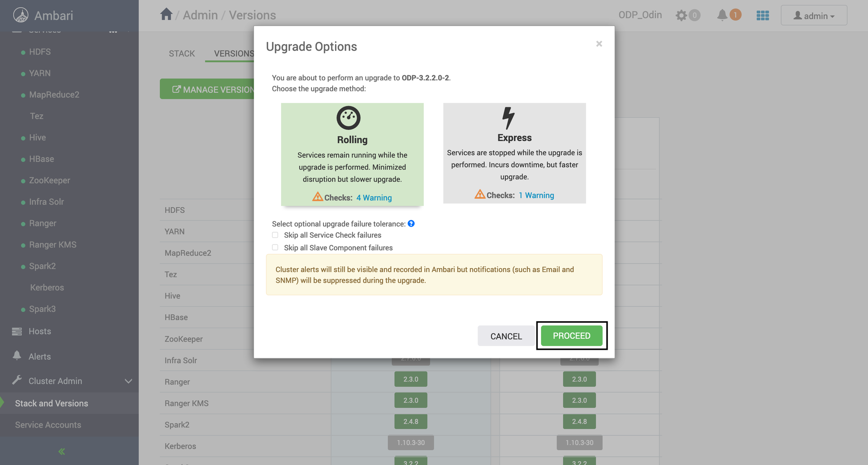Switch to the VERSIONS tab
Screen dimensions: 868x465
click(x=234, y=53)
